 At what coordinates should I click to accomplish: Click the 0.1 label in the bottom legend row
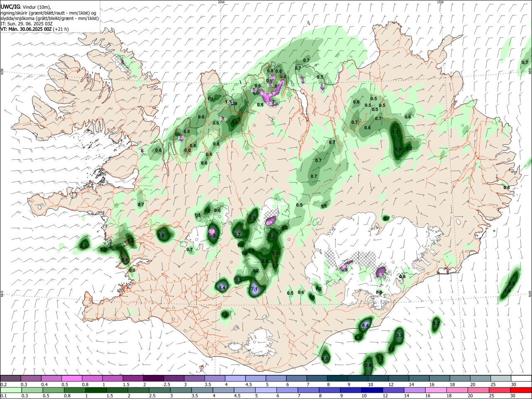point(3,396)
